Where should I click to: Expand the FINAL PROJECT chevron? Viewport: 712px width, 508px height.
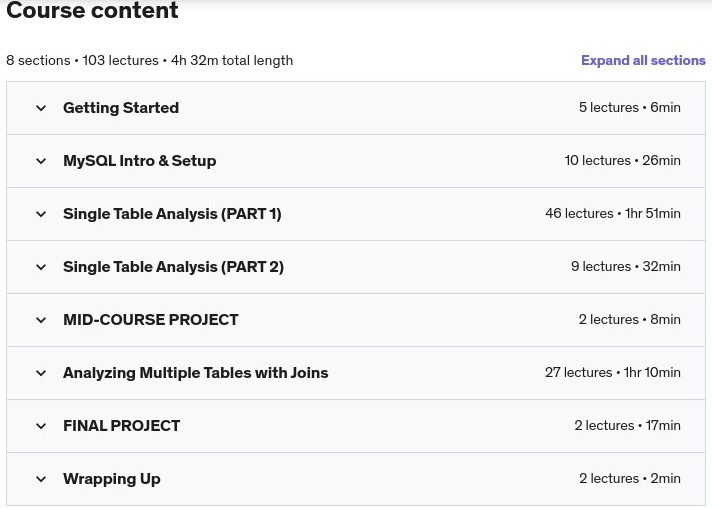pyautogui.click(x=41, y=426)
